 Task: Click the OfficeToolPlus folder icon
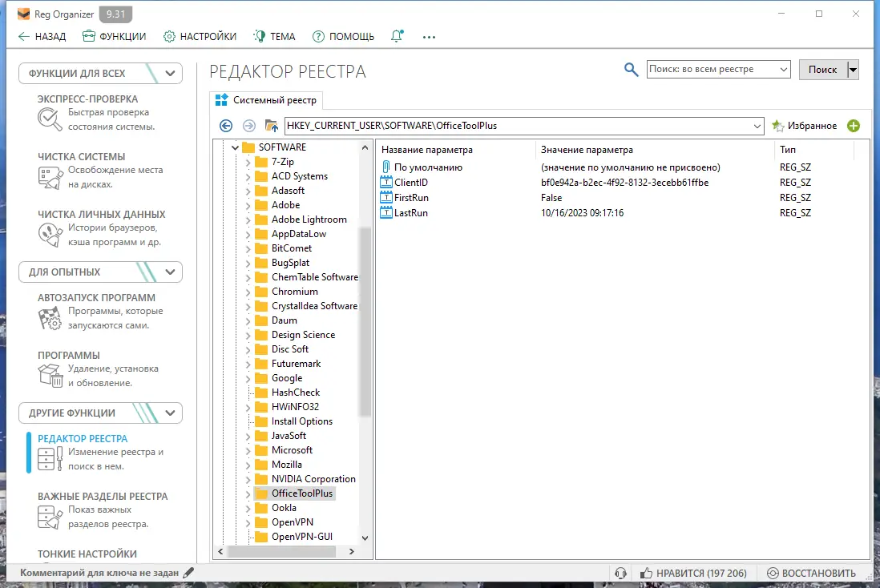pyautogui.click(x=261, y=493)
